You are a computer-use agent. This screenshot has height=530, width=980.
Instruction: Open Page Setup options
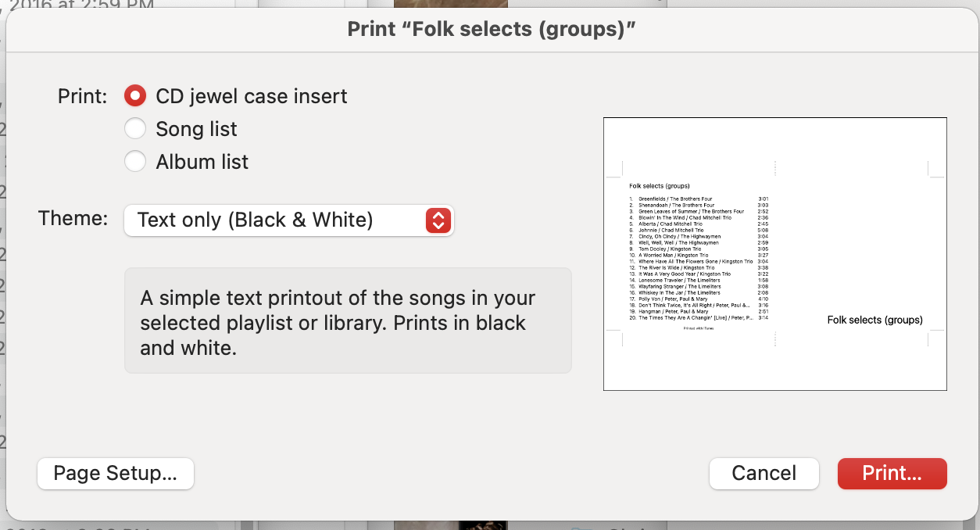(115, 474)
